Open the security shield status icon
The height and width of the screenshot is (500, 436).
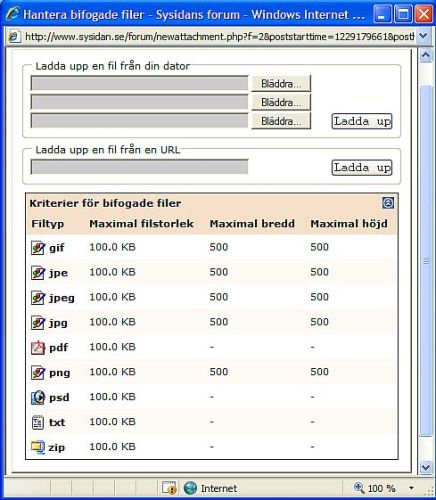pyautogui.click(x=169, y=488)
